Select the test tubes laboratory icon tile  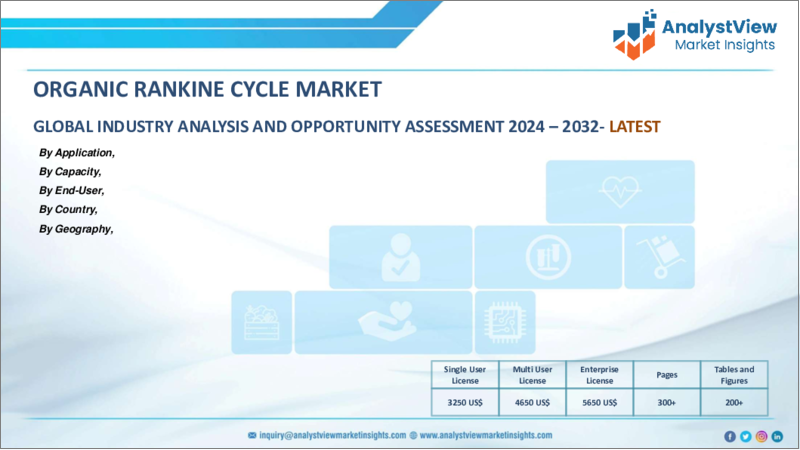tap(547, 257)
